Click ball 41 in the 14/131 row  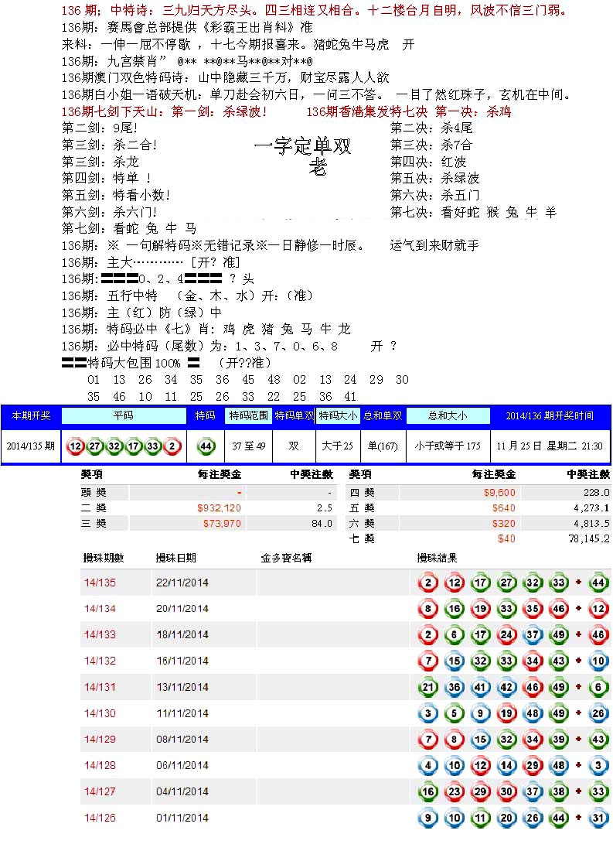480,687
